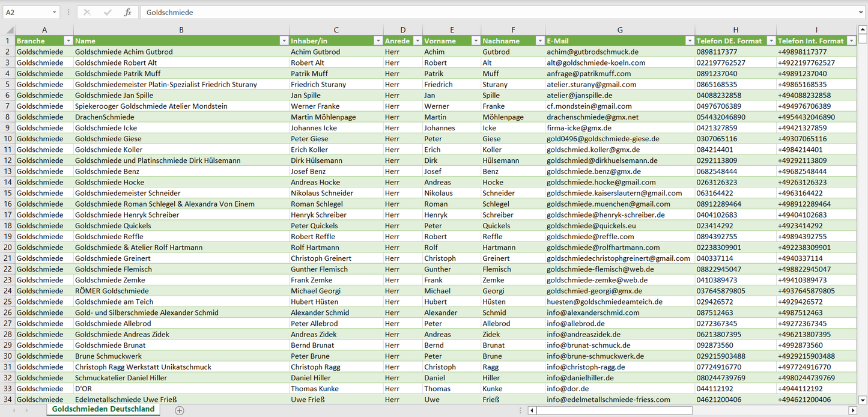
Task: Open the Nachname filter dropdown
Action: pos(539,41)
